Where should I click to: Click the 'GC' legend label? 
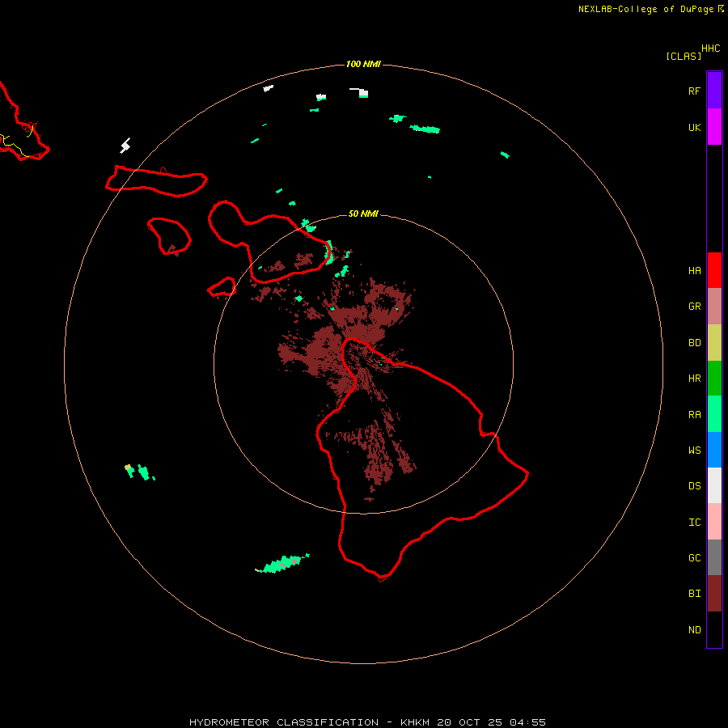pos(695,558)
